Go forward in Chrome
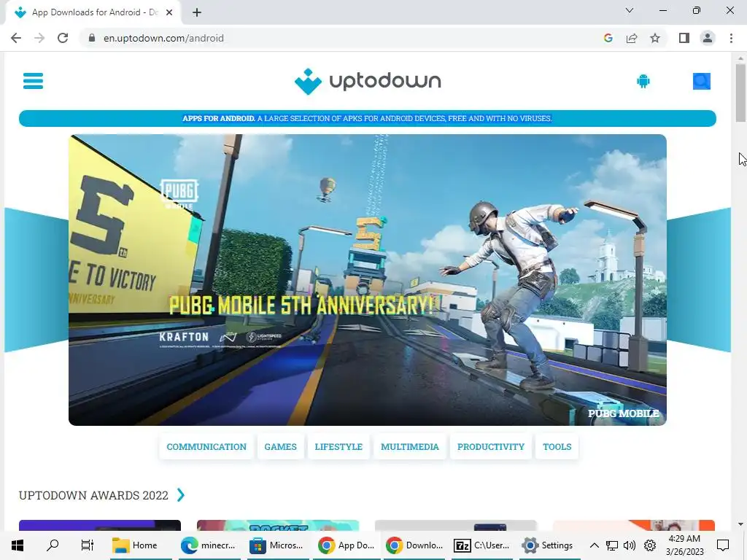Viewport: 747px width, 560px height. (x=39, y=38)
